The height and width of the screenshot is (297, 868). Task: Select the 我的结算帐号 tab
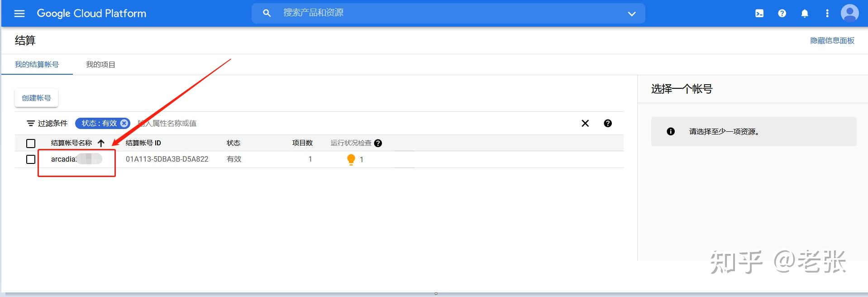tap(37, 65)
